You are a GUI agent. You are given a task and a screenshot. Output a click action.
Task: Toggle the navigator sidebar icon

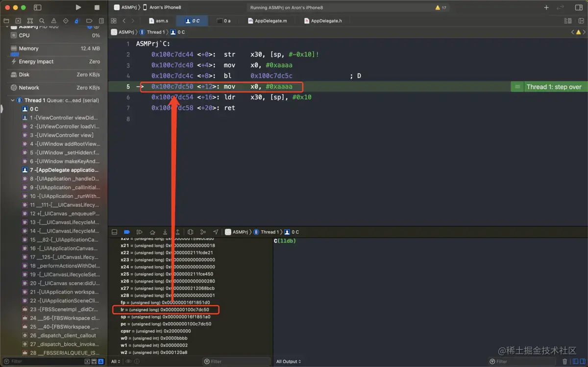tap(38, 7)
